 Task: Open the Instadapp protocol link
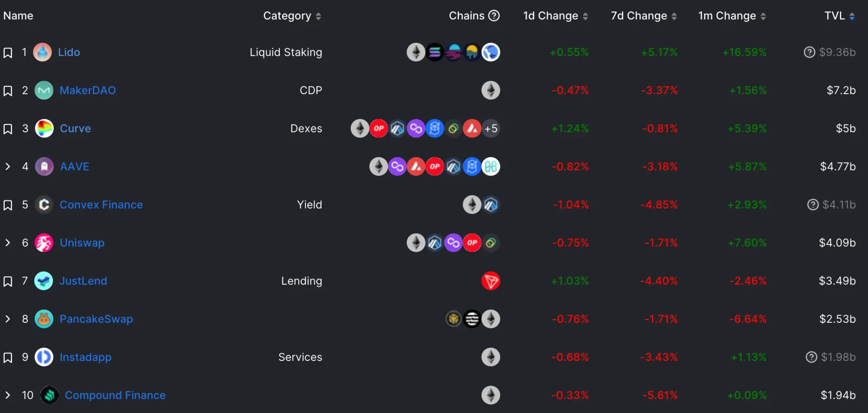point(85,357)
